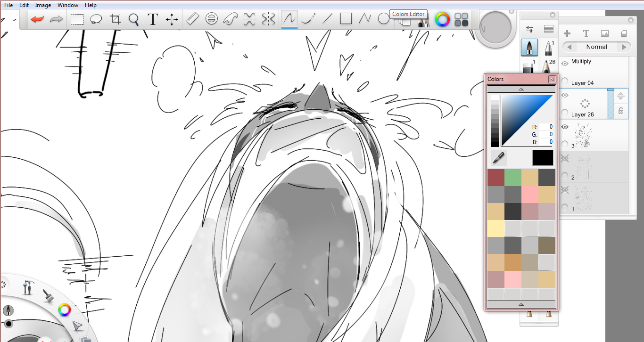Open the Normal blend mode selector

(x=596, y=47)
